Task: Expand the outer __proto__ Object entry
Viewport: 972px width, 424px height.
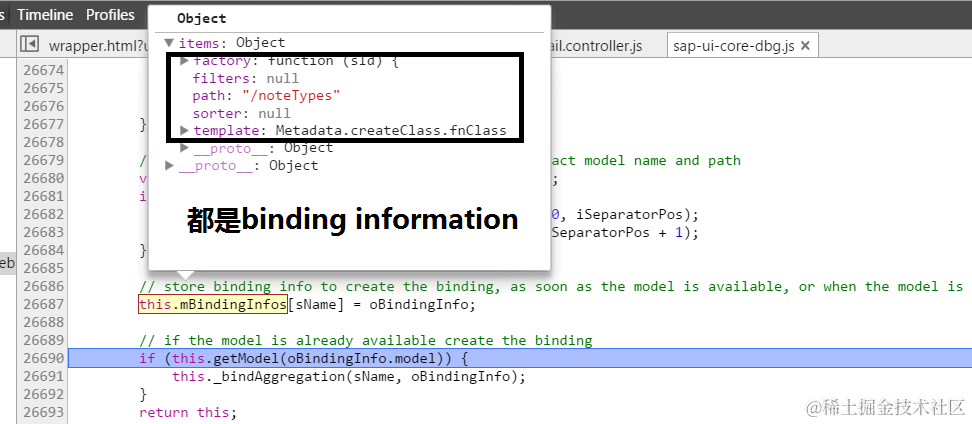Action: (x=169, y=166)
